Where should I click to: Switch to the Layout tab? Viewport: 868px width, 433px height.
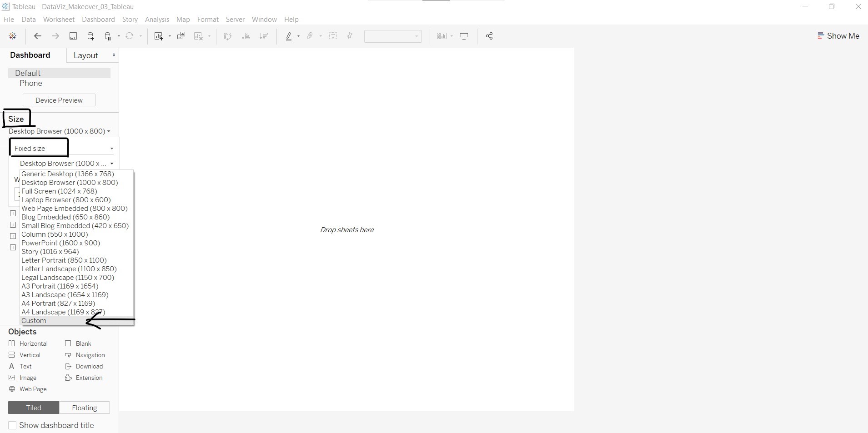tap(86, 55)
